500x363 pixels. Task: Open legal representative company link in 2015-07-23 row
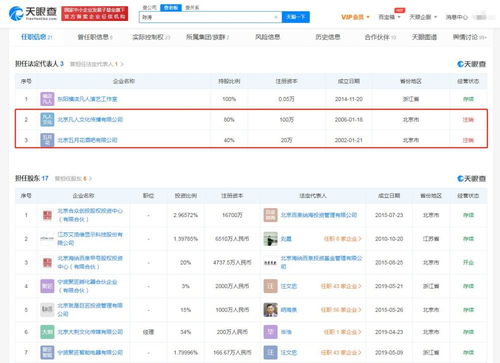pos(319,215)
